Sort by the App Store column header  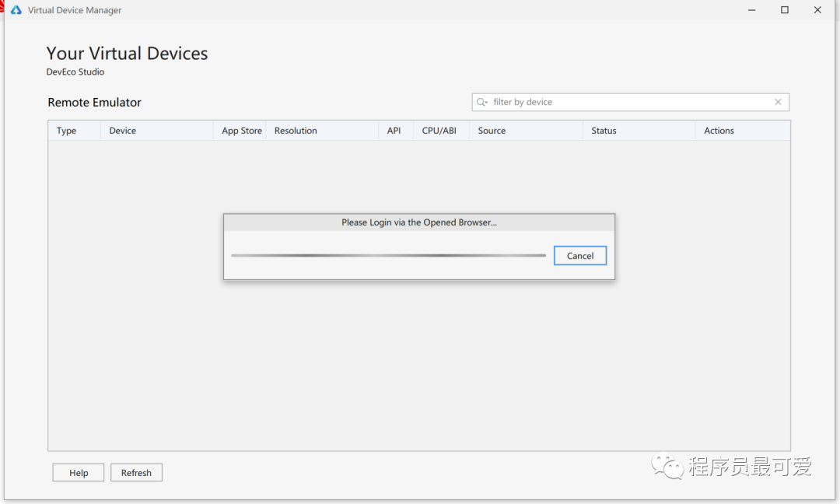click(x=240, y=131)
